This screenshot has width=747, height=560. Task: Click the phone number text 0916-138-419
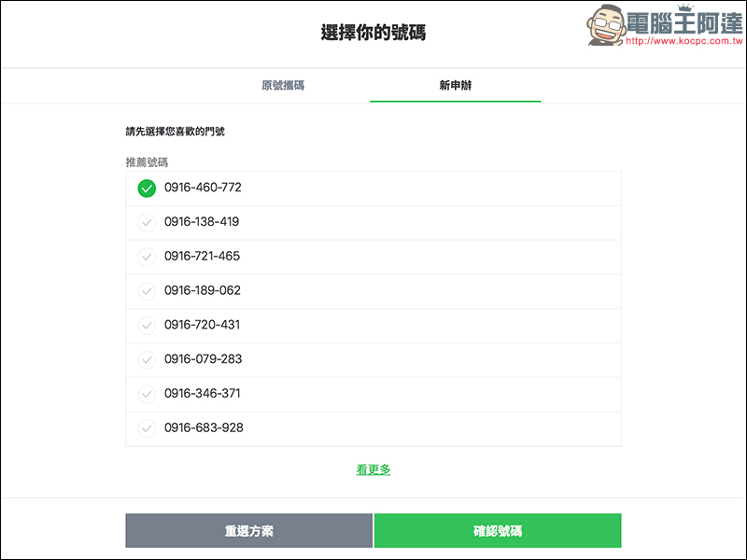[x=202, y=222]
